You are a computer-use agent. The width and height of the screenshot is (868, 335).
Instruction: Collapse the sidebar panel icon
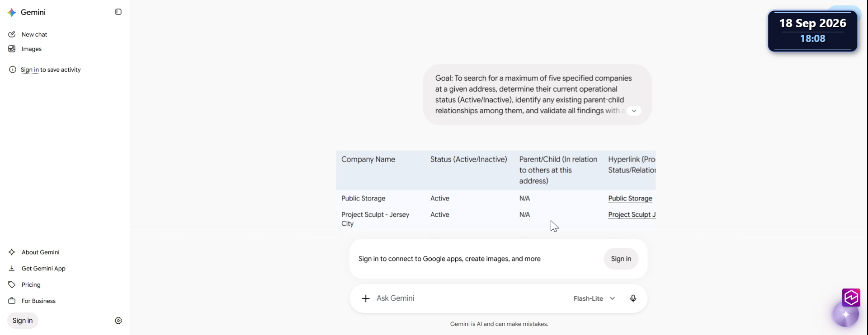(118, 12)
